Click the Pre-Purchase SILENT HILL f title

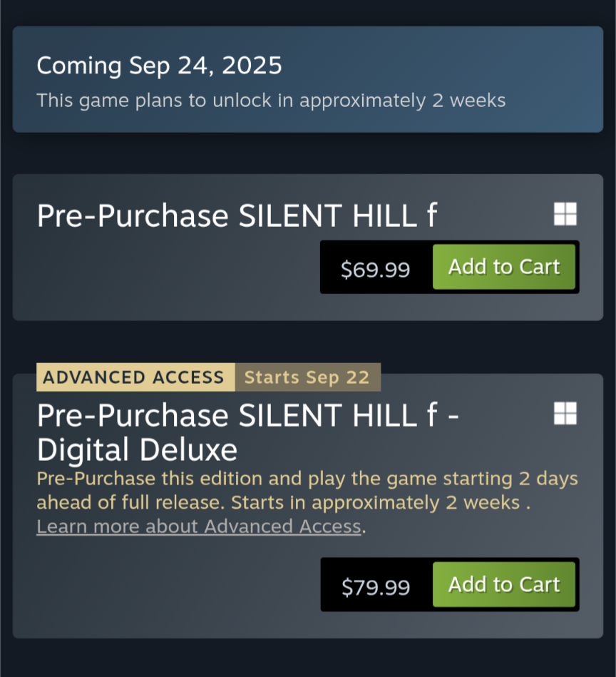click(x=237, y=215)
